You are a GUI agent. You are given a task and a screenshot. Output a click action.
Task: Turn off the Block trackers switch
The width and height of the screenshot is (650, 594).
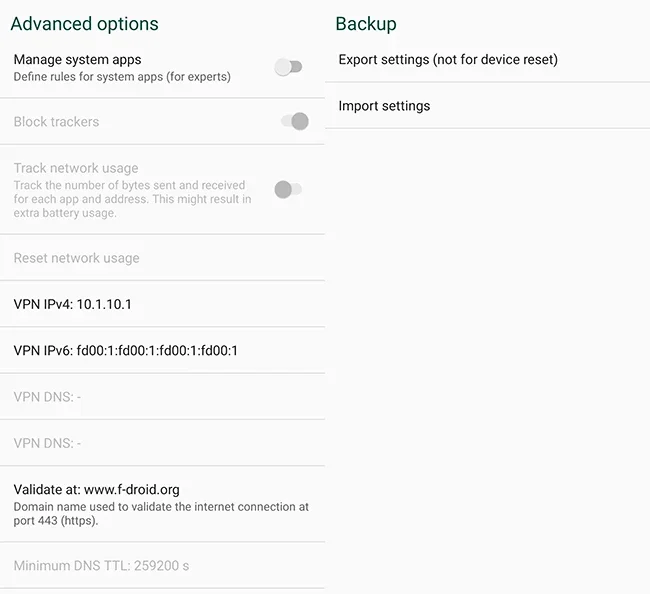coord(294,122)
